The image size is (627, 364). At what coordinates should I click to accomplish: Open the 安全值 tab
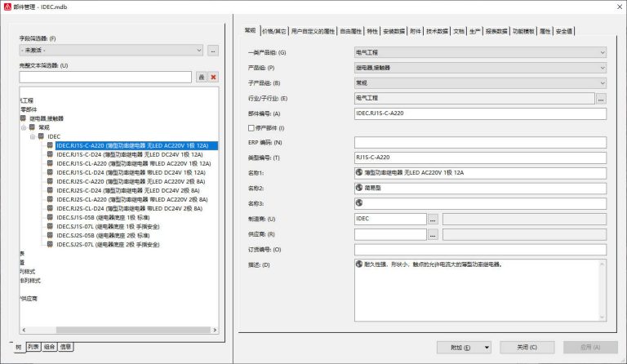point(564,31)
